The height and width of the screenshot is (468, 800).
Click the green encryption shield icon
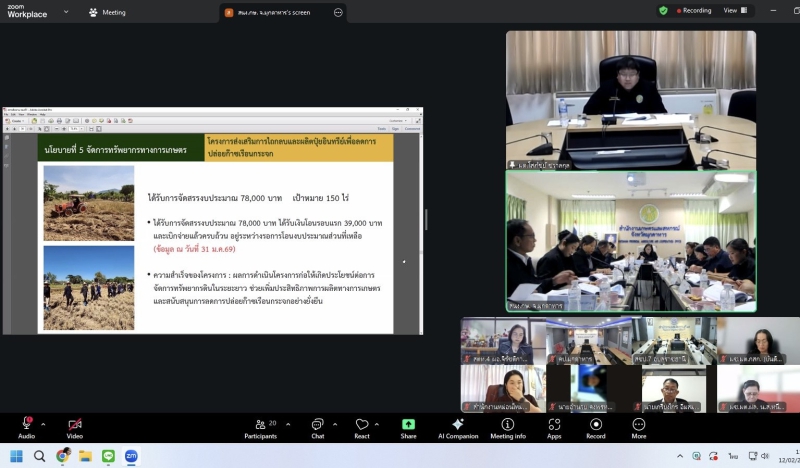click(663, 10)
